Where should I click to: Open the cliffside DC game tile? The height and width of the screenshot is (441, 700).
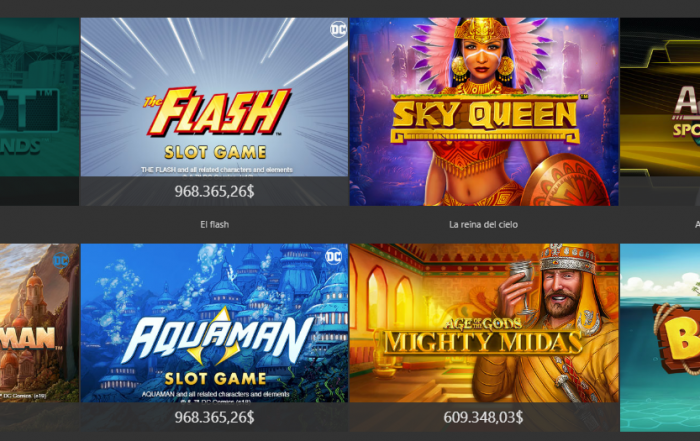click(39, 337)
